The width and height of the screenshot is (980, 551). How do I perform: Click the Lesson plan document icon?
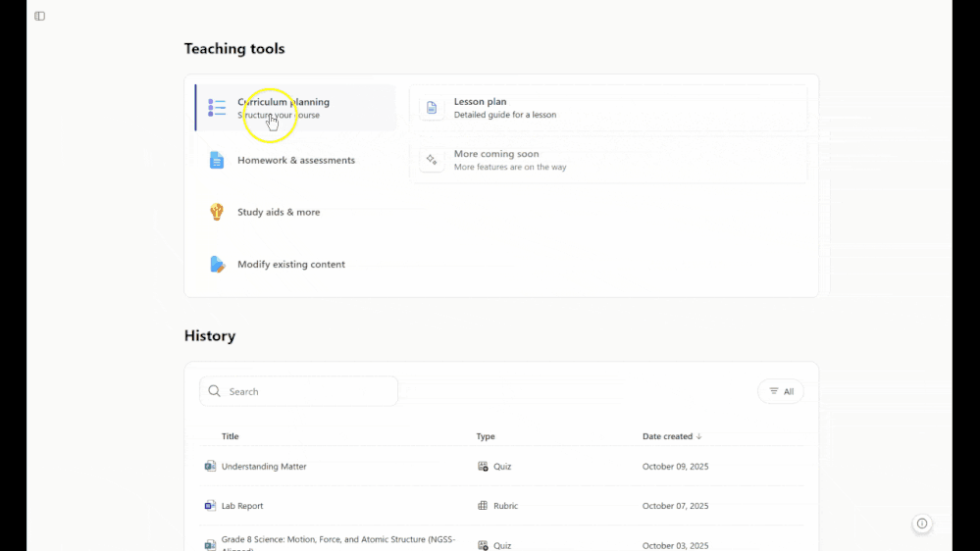coord(432,108)
